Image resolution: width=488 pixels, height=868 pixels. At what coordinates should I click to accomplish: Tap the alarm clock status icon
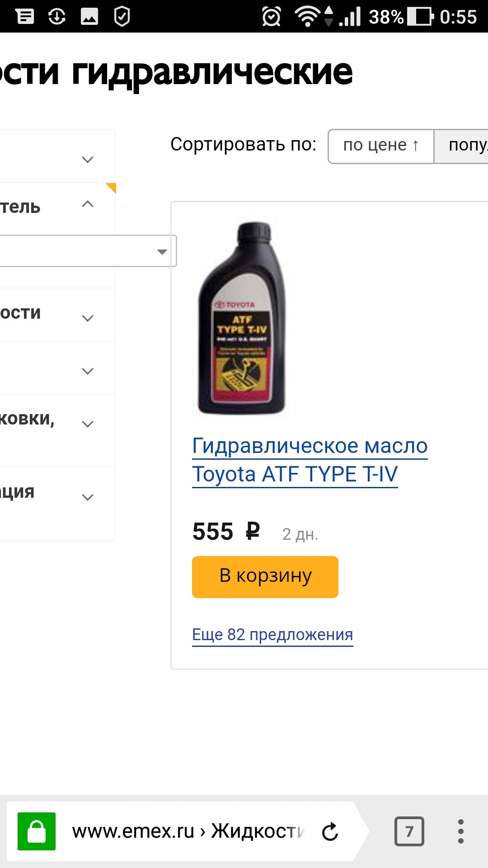[x=271, y=17]
